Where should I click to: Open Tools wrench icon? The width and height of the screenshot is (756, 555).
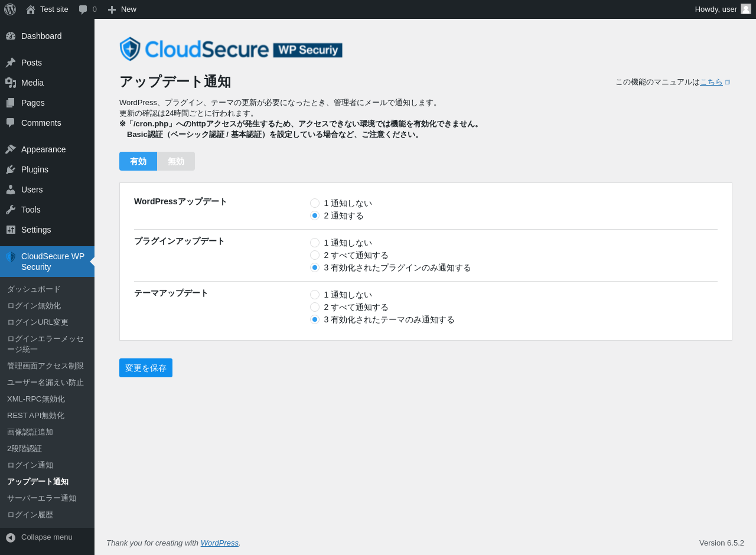point(11,210)
